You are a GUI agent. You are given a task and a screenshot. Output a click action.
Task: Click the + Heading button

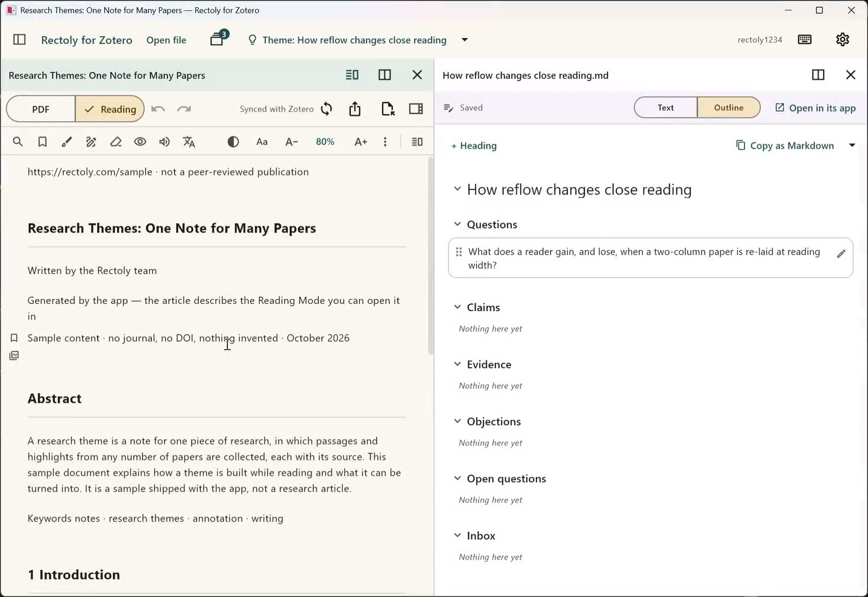(x=474, y=145)
